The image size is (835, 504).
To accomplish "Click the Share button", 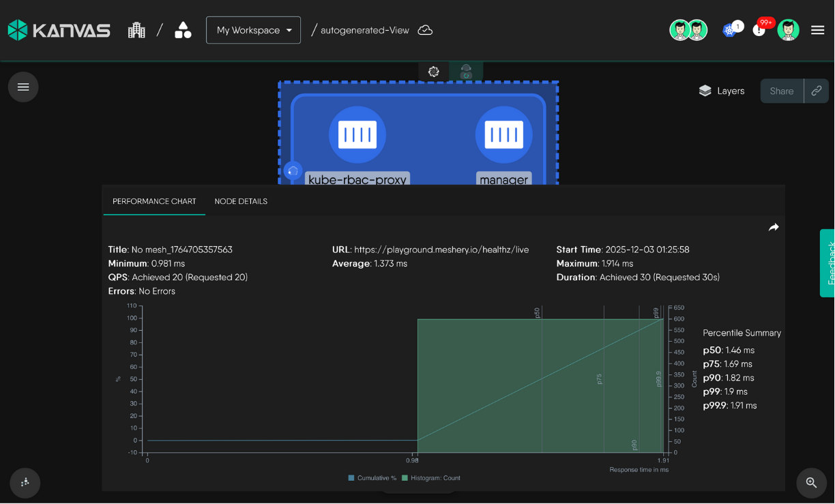I will click(782, 91).
